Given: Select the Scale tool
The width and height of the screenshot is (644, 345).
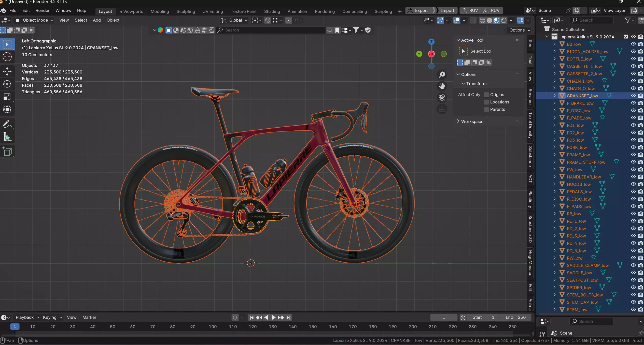Looking at the screenshot, I should 7,97.
